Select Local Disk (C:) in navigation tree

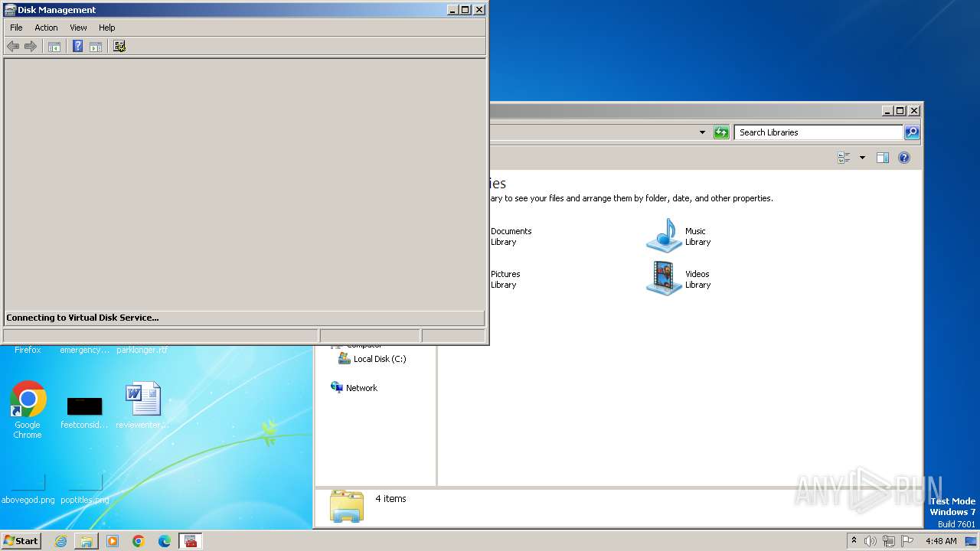pyautogui.click(x=372, y=359)
